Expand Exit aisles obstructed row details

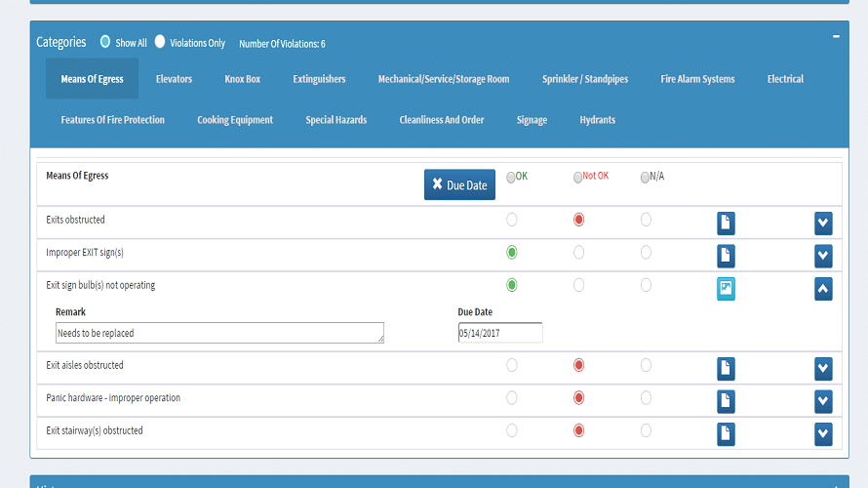click(x=823, y=368)
